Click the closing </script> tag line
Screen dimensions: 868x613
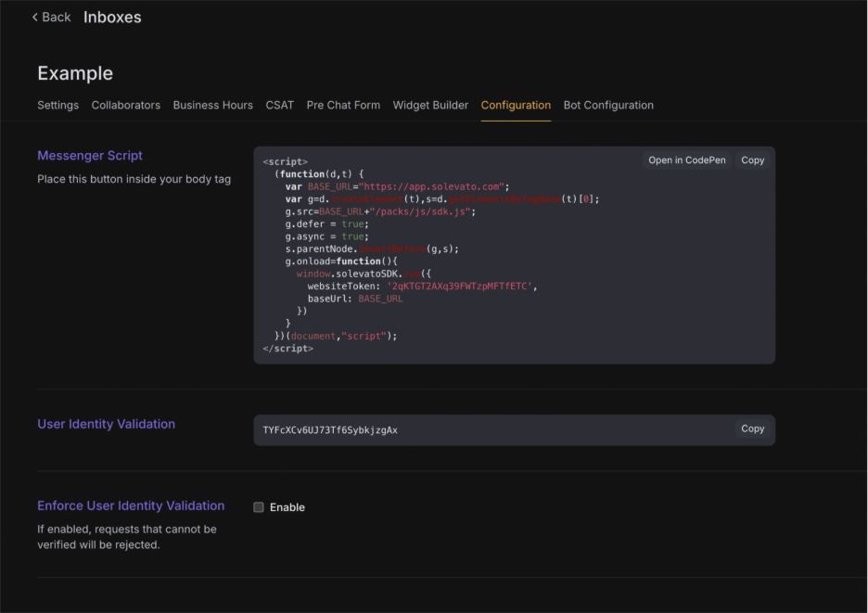[x=287, y=349]
